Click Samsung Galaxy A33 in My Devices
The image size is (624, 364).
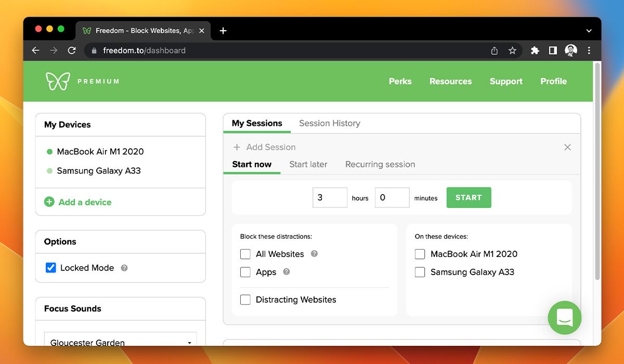pyautogui.click(x=99, y=171)
